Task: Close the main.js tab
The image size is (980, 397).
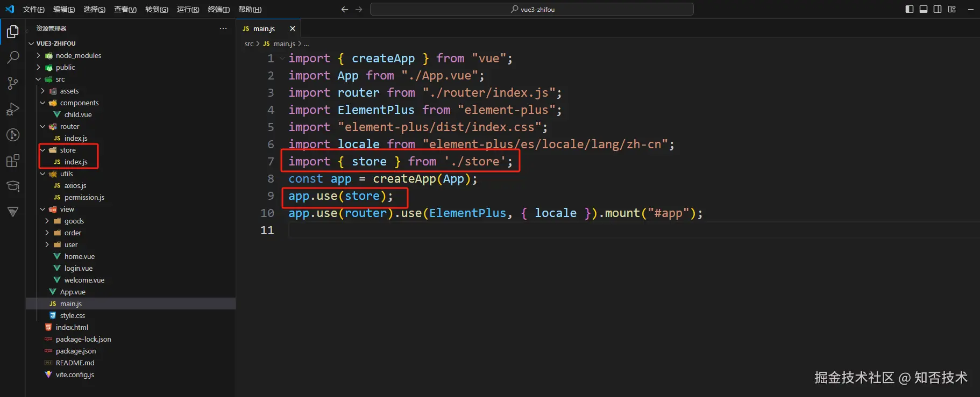Action: tap(293, 28)
